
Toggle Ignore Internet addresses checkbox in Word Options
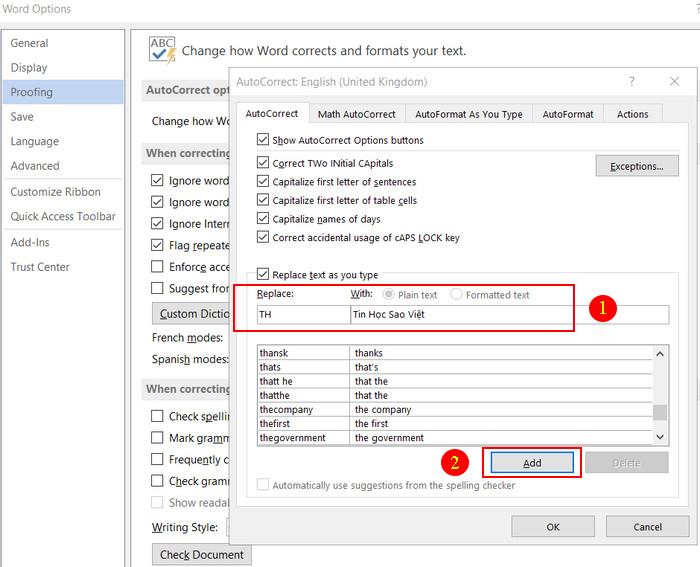click(x=157, y=223)
